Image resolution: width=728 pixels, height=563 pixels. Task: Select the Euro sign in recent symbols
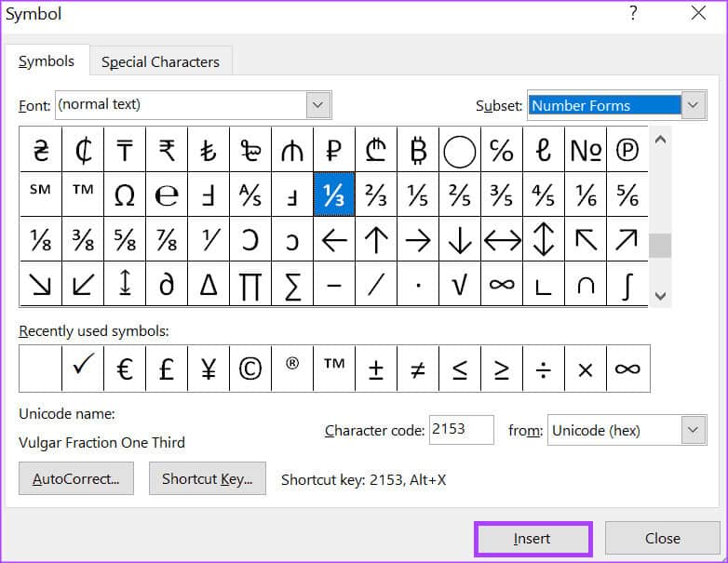tap(125, 369)
